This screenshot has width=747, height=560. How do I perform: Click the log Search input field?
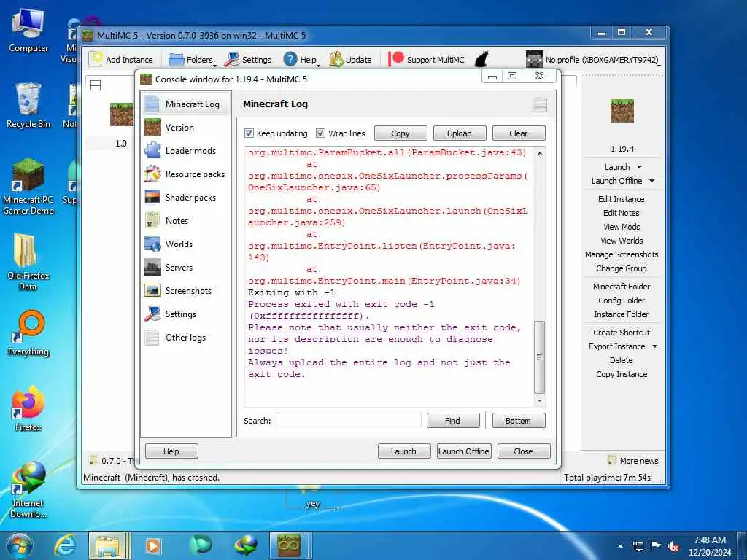pos(348,421)
